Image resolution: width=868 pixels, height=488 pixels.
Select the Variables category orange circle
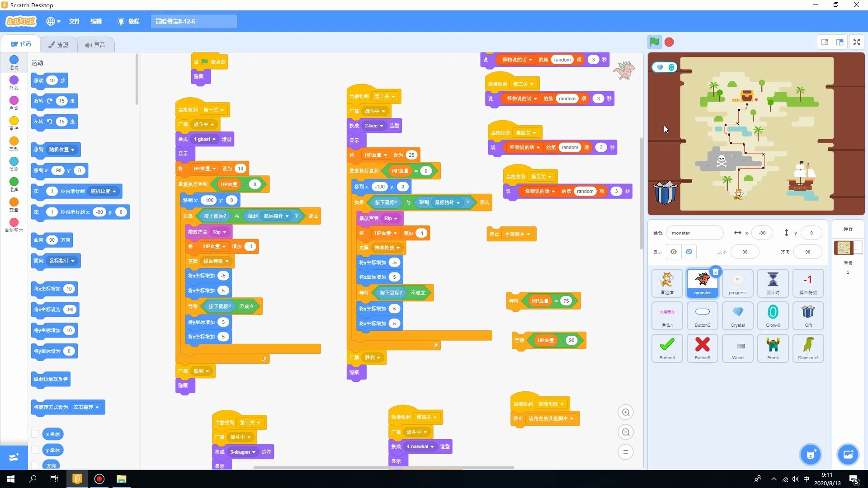14,202
